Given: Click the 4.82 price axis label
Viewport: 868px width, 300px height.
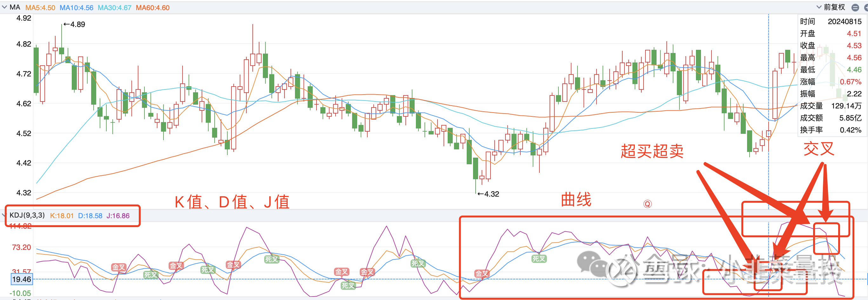Looking at the screenshot, I should 23,44.
